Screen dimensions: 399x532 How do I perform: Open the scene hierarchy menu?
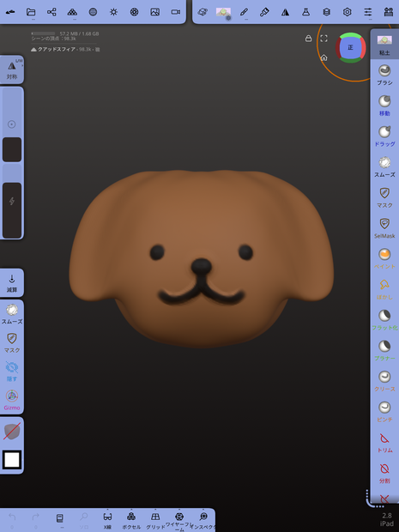51,12
